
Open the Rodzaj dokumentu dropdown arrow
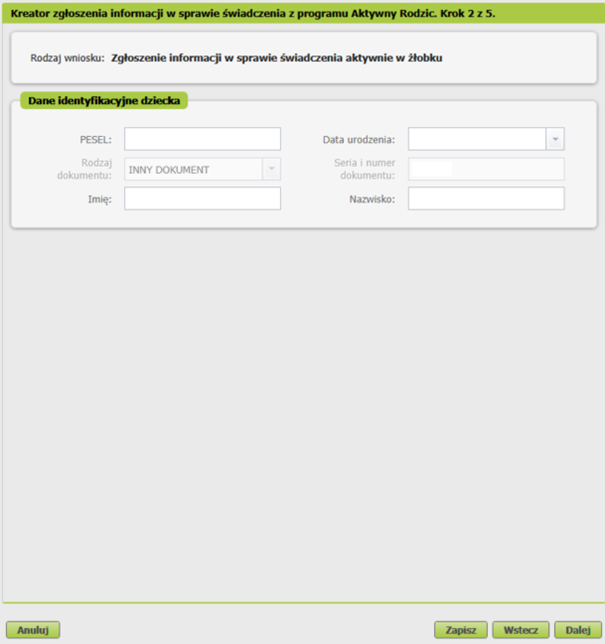click(x=271, y=169)
